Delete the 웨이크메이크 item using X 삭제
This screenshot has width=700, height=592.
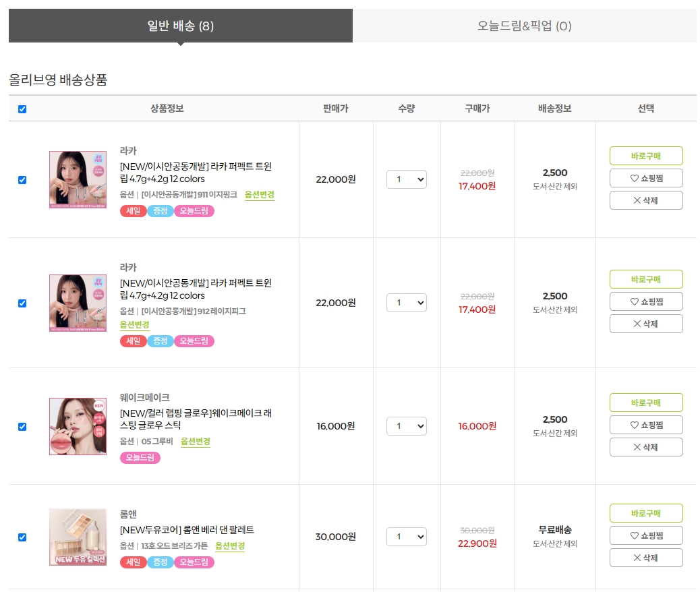[646, 447]
